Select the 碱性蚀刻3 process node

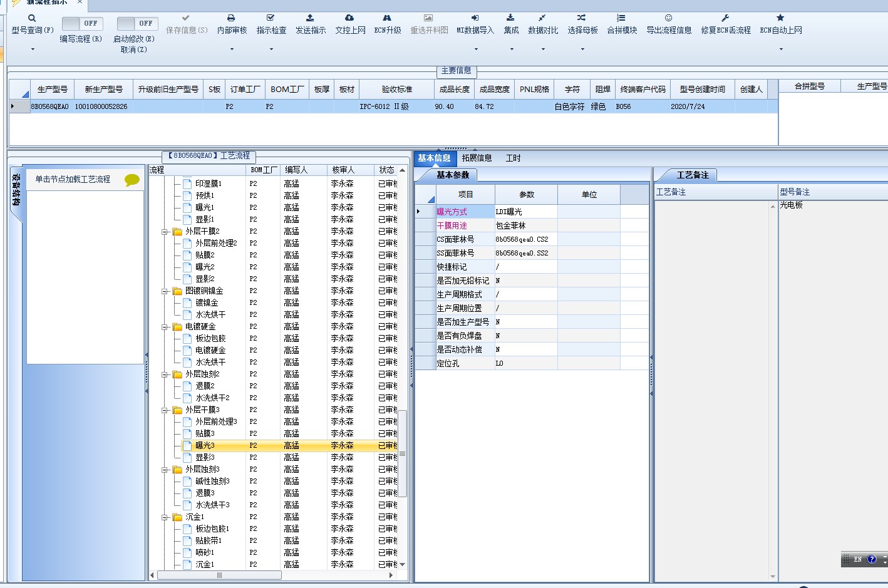point(212,482)
